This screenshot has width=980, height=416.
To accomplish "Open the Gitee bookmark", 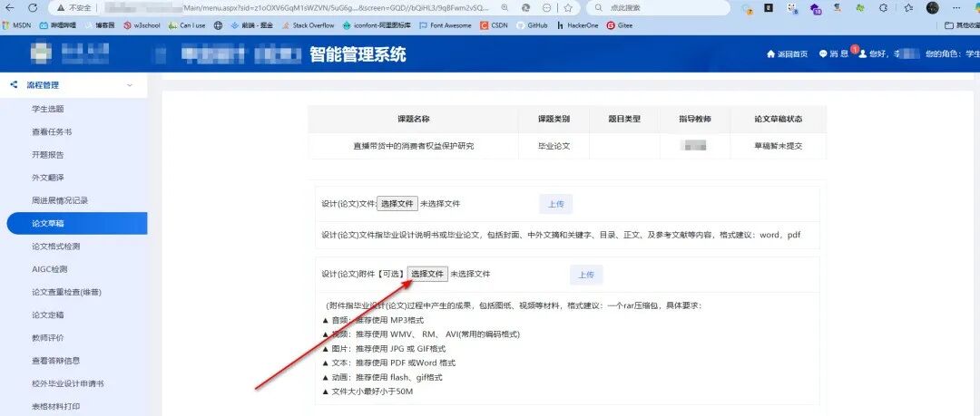I will coord(620,25).
